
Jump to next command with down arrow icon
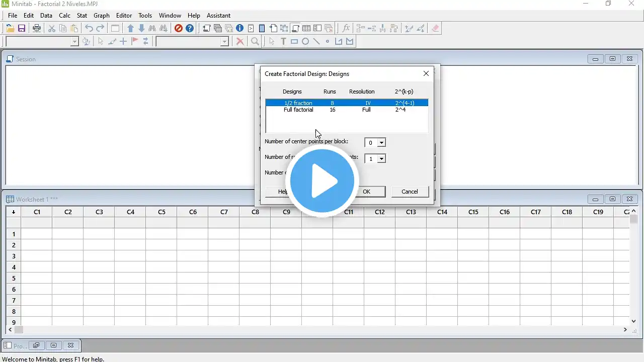click(x=141, y=29)
